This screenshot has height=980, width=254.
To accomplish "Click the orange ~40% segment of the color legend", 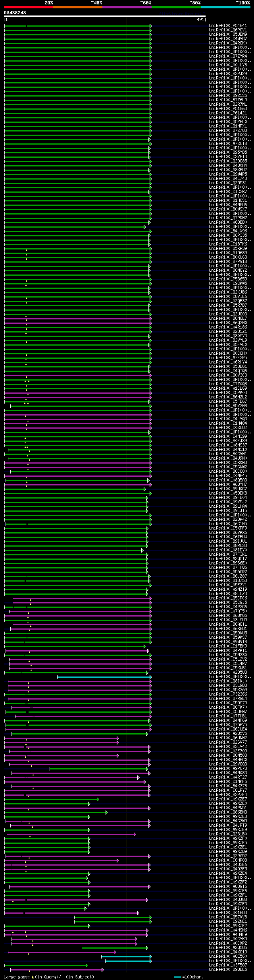I will click(x=78, y=7).
